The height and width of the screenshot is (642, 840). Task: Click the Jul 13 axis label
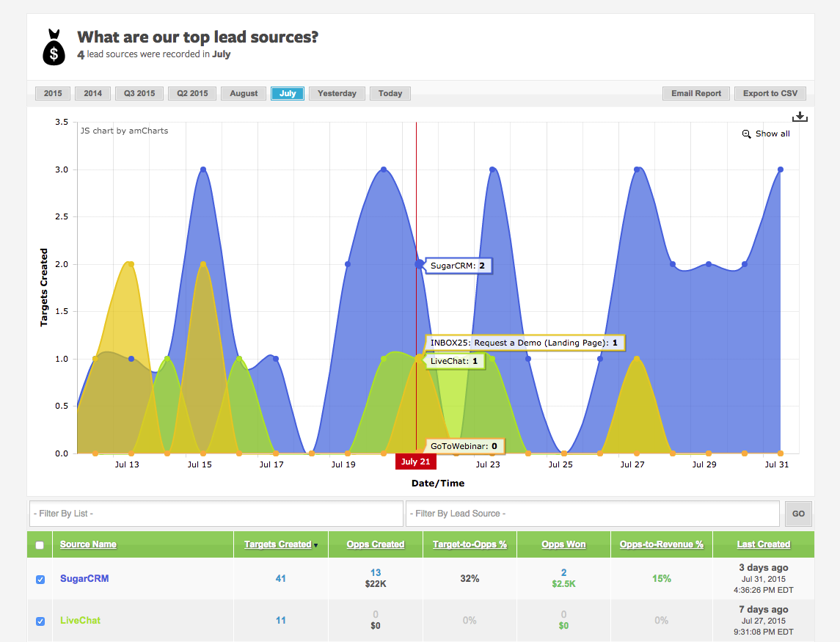tap(127, 464)
